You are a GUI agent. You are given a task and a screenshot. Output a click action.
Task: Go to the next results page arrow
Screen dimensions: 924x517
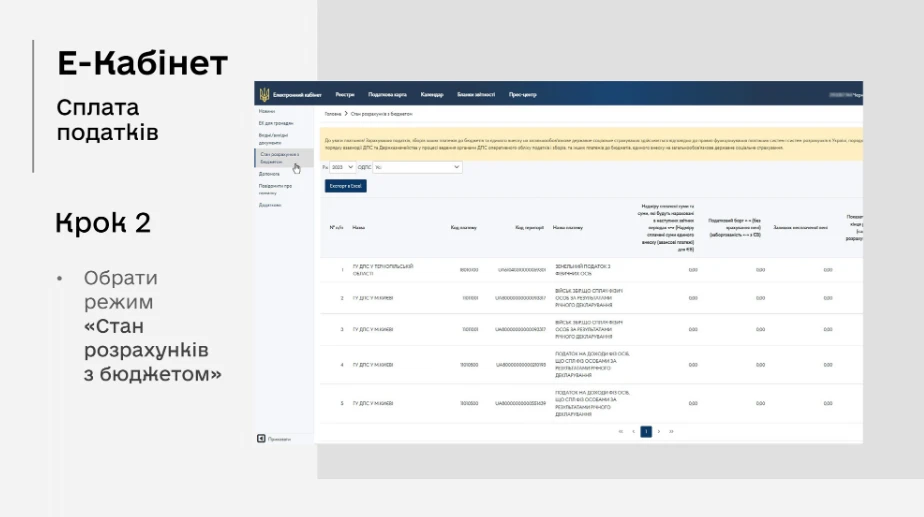(659, 432)
